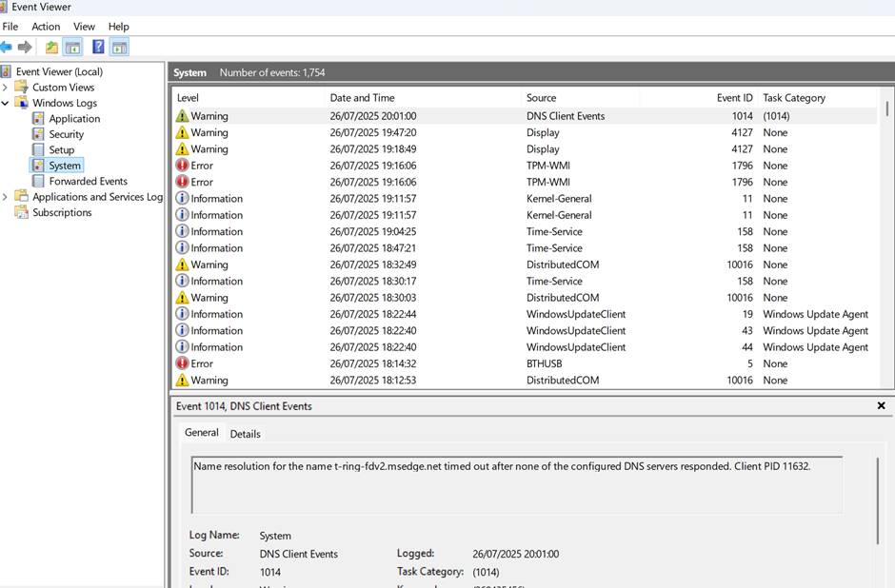Screen dimensions: 895x588
Task: Click the info icon of the first Kernel-General row
Action: click(182, 199)
